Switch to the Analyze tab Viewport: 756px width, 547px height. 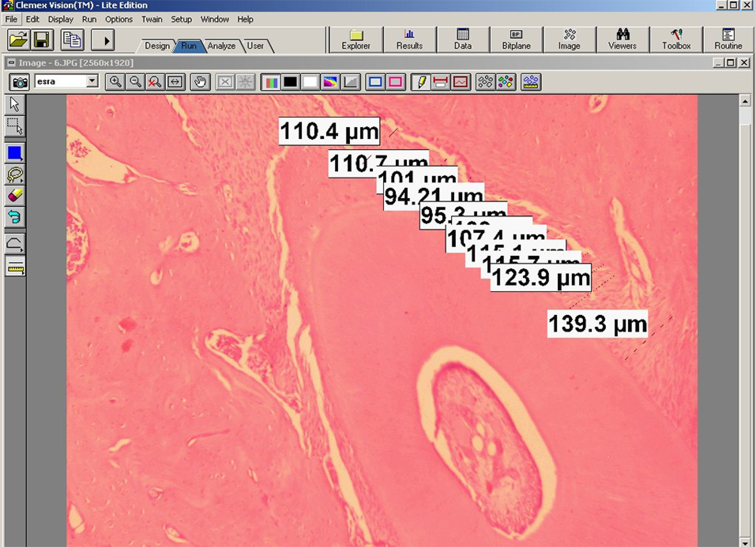click(221, 46)
